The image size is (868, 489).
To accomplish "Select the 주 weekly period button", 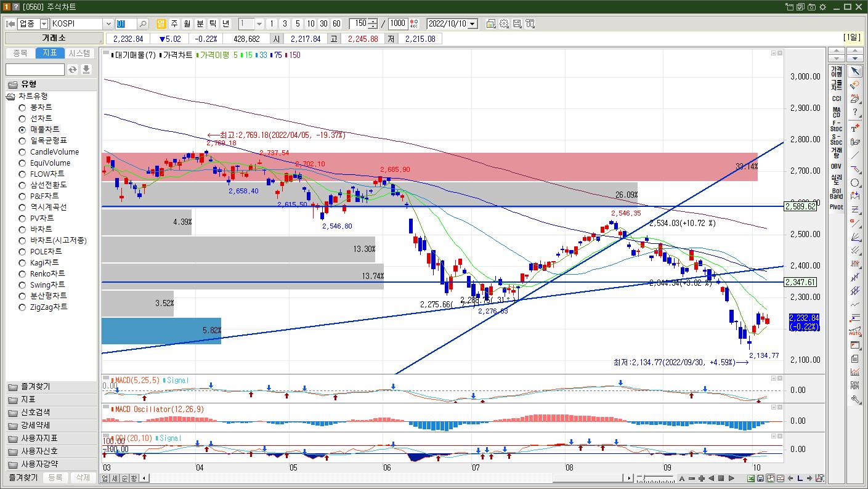I will [x=174, y=23].
